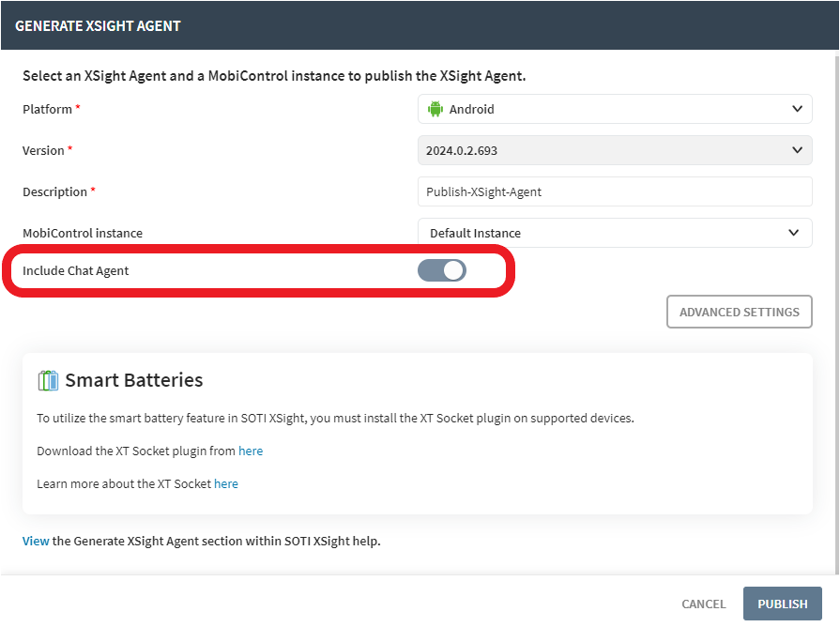The width and height of the screenshot is (840, 627).
Task: Toggle the Include Chat Agent switch
Action: (442, 271)
